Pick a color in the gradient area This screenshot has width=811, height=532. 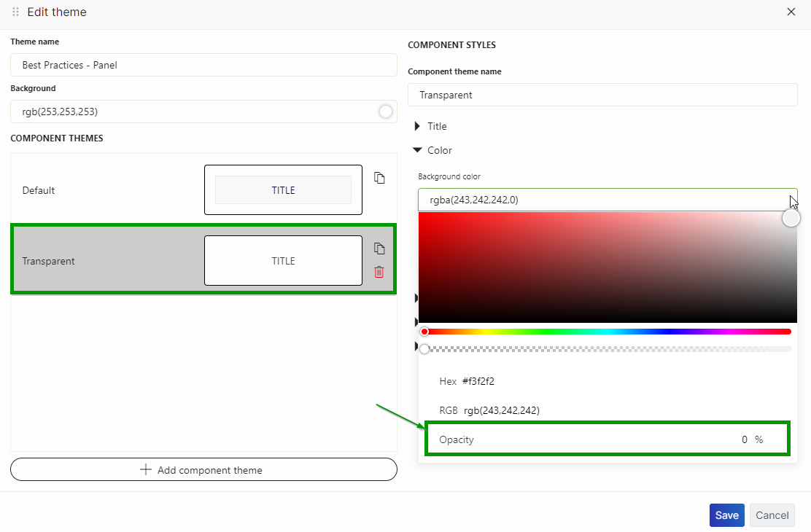608,267
